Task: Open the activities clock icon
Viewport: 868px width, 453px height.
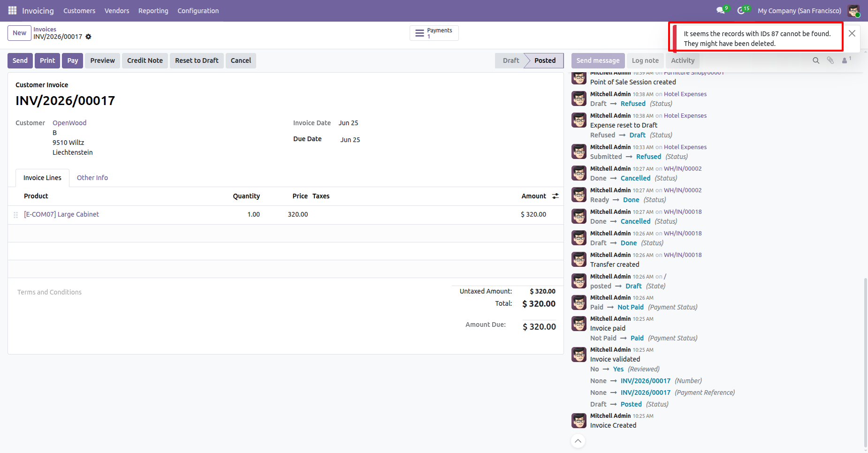Action: tap(741, 10)
